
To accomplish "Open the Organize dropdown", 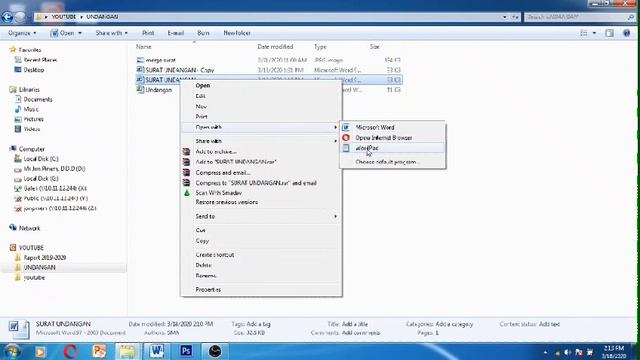I will [x=22, y=33].
